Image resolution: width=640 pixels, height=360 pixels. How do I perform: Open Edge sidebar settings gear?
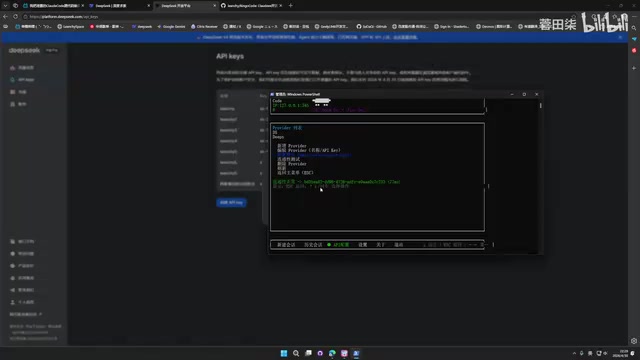pos(634,341)
